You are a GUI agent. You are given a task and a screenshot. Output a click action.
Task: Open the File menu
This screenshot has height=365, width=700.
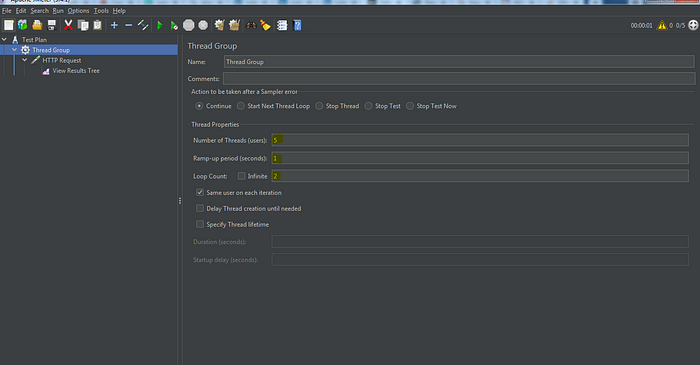click(7, 11)
